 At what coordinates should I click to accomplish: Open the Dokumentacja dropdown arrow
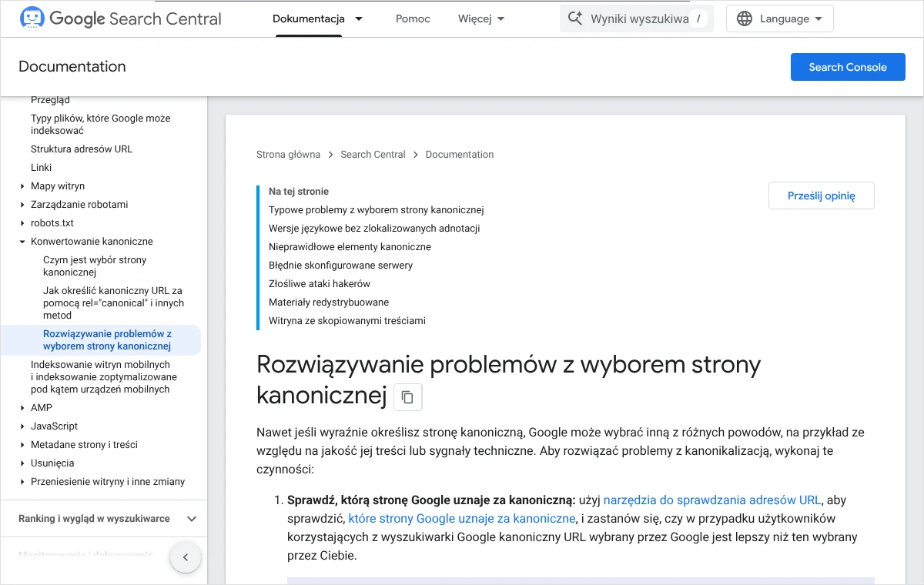point(359,18)
